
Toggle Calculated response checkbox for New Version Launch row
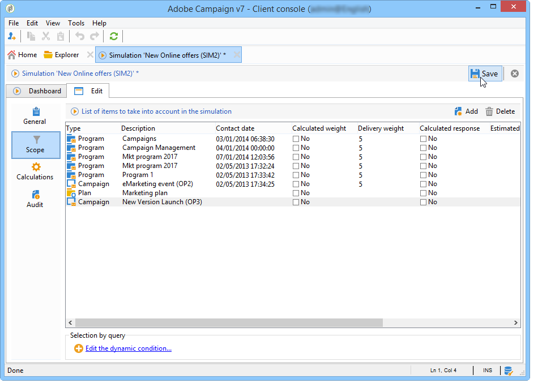423,202
